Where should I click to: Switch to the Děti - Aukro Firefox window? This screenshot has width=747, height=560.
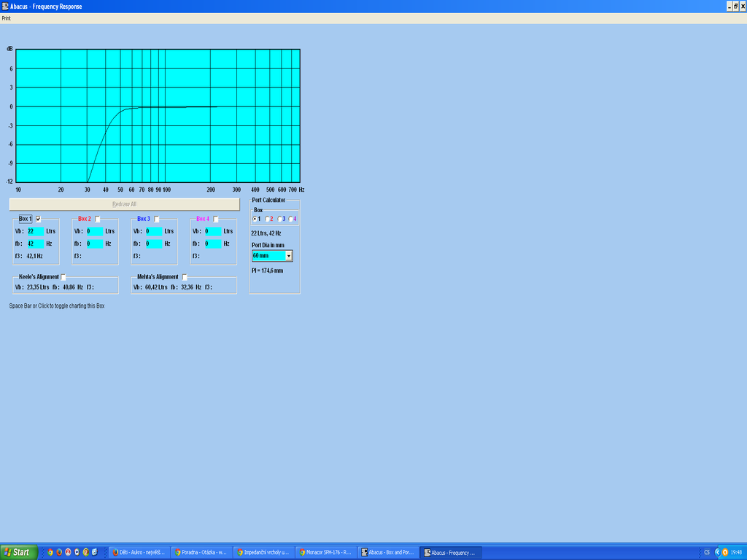point(139,553)
